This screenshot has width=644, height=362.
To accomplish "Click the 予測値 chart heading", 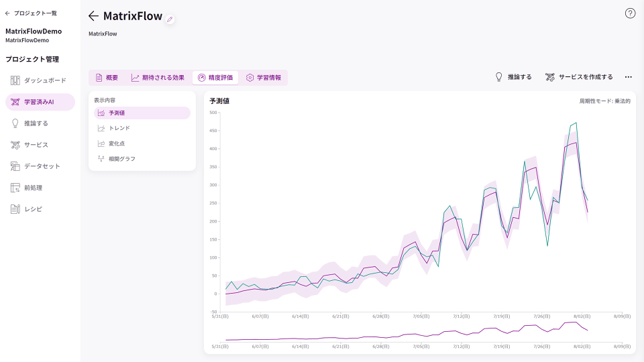I will 219,101.
